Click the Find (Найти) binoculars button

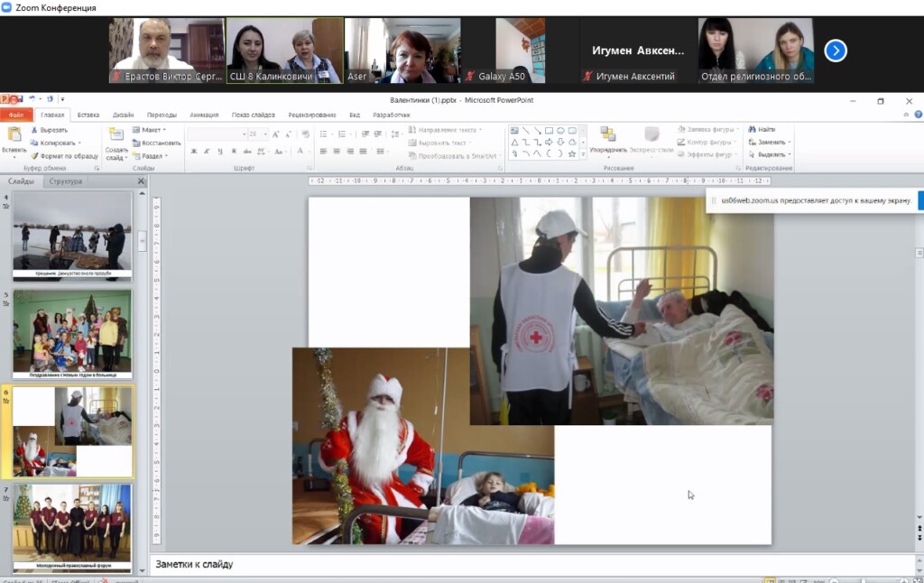click(762, 129)
